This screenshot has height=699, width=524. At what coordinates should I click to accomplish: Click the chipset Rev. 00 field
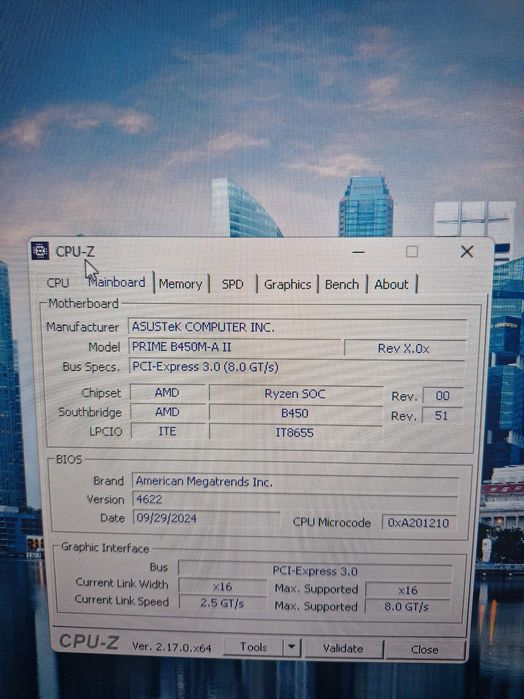click(x=443, y=396)
